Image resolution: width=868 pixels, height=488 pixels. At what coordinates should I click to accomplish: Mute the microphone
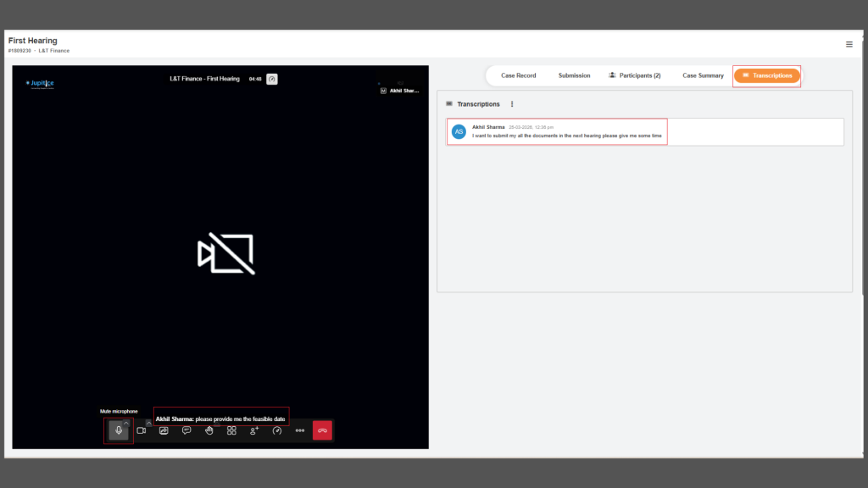tap(118, 430)
